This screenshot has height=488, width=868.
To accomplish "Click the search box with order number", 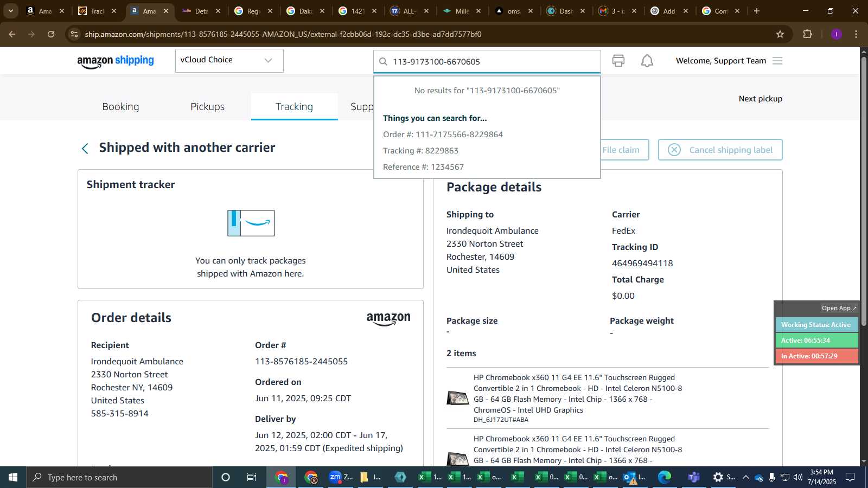I will tap(487, 61).
